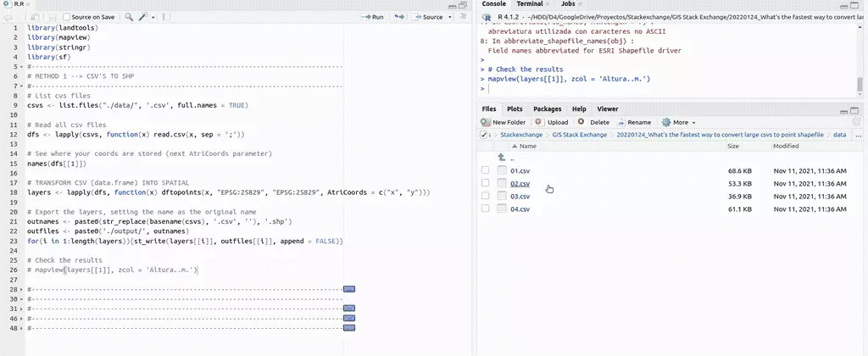Image resolution: width=868 pixels, height=356 pixels.
Task: Click the file icon beside 03.csv
Action: [x=502, y=196]
